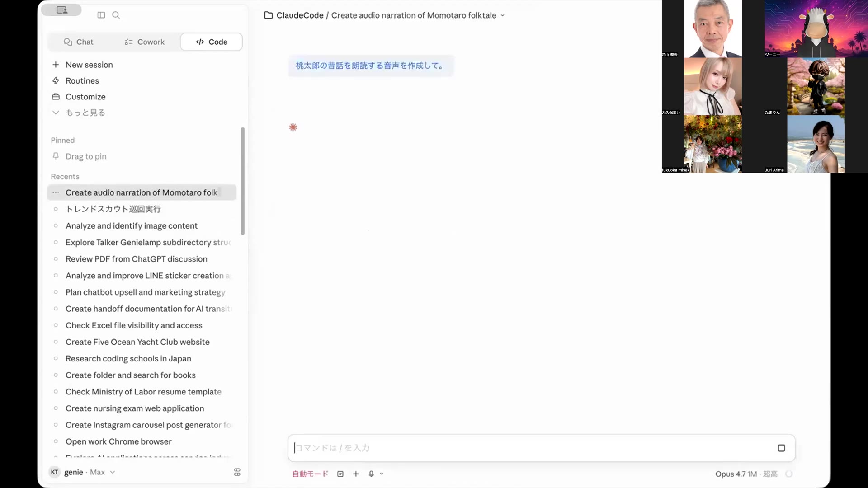Switch to the Chat tab
The width and height of the screenshot is (868, 488).
pyautogui.click(x=78, y=42)
